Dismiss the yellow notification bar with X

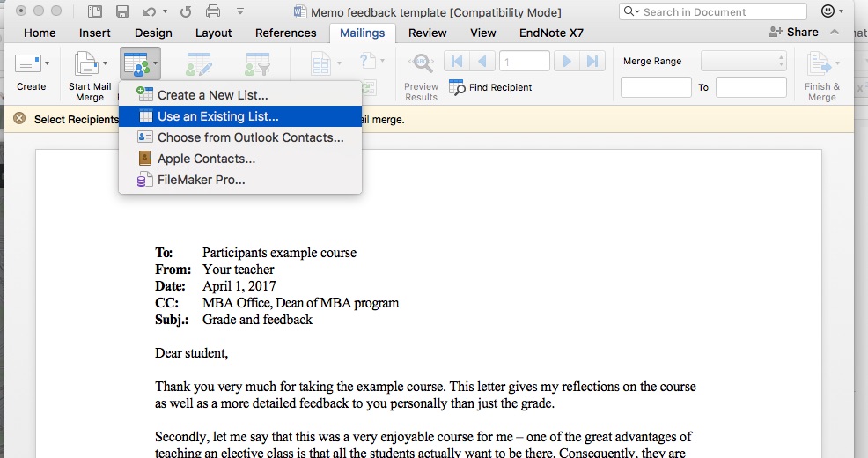tap(19, 119)
